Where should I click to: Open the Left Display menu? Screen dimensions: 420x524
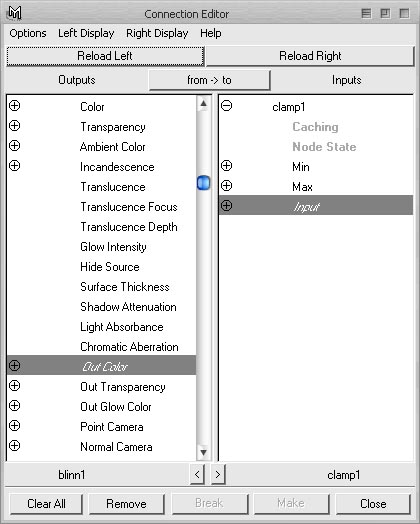pyautogui.click(x=86, y=33)
